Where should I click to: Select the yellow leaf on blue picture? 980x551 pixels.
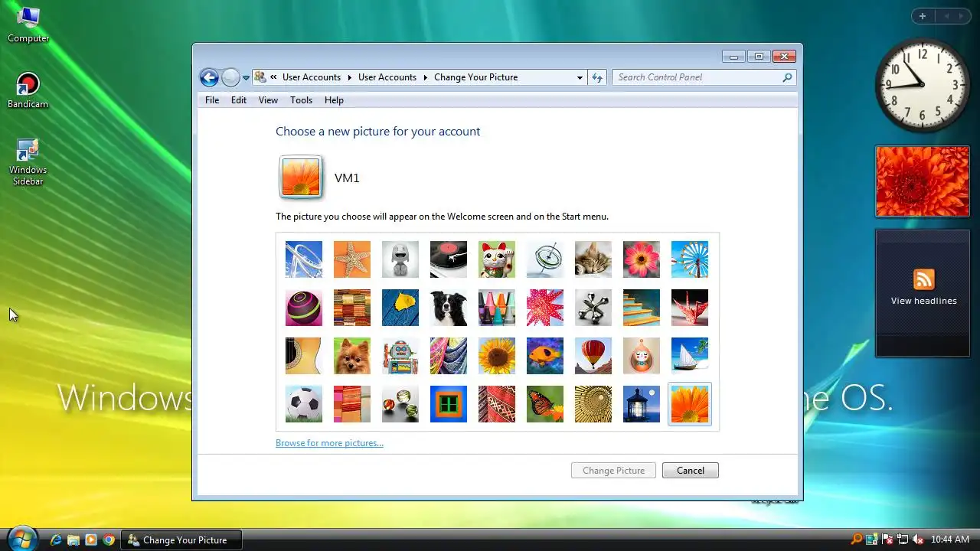400,308
